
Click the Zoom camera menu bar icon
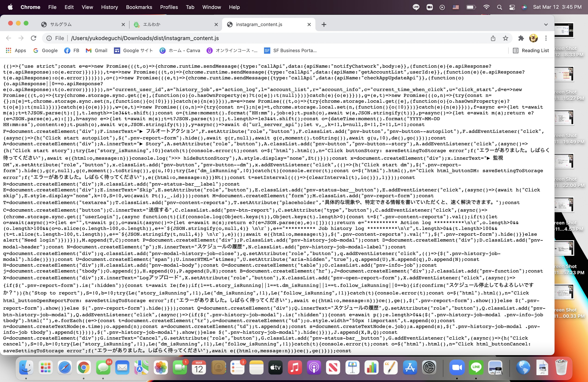430,7
